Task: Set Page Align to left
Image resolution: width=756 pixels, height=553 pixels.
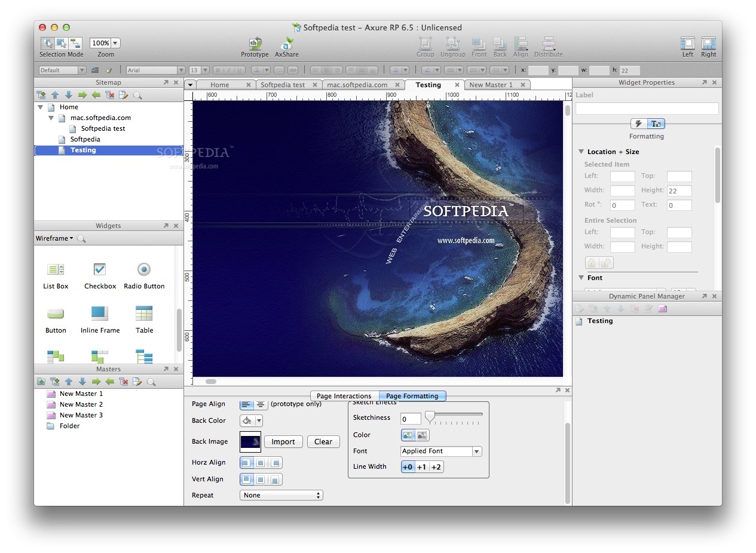Action: point(246,404)
